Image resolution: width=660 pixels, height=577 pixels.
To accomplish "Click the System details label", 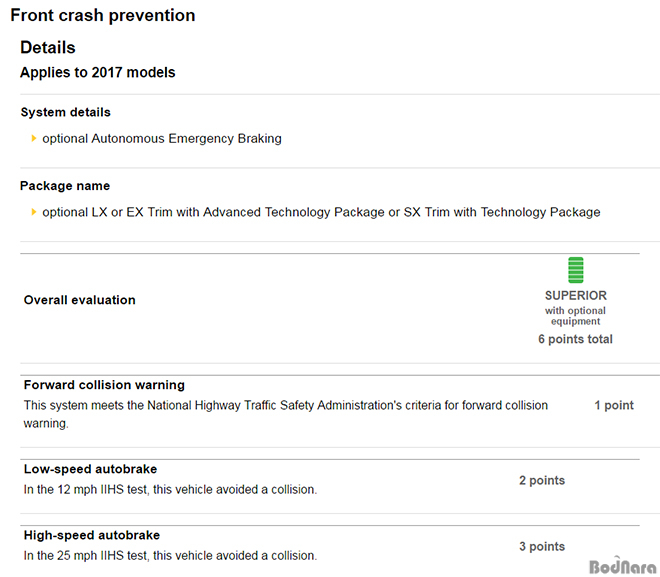I will click(x=65, y=112).
